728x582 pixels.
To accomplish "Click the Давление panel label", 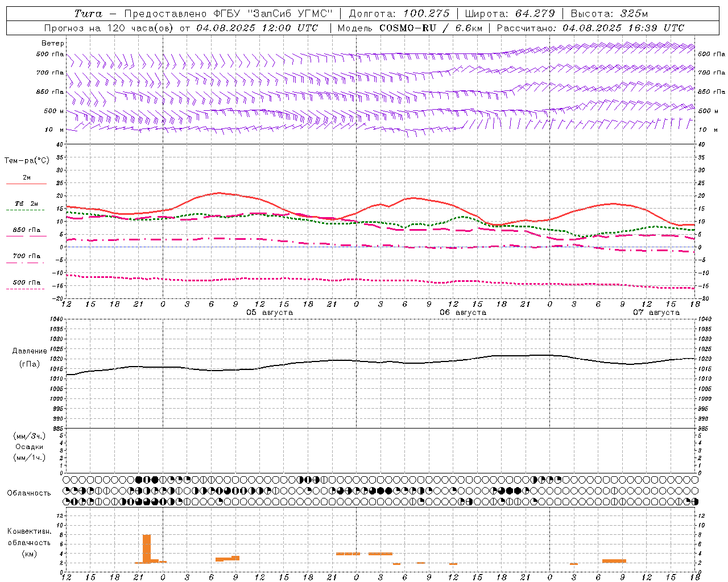I will (x=30, y=351).
